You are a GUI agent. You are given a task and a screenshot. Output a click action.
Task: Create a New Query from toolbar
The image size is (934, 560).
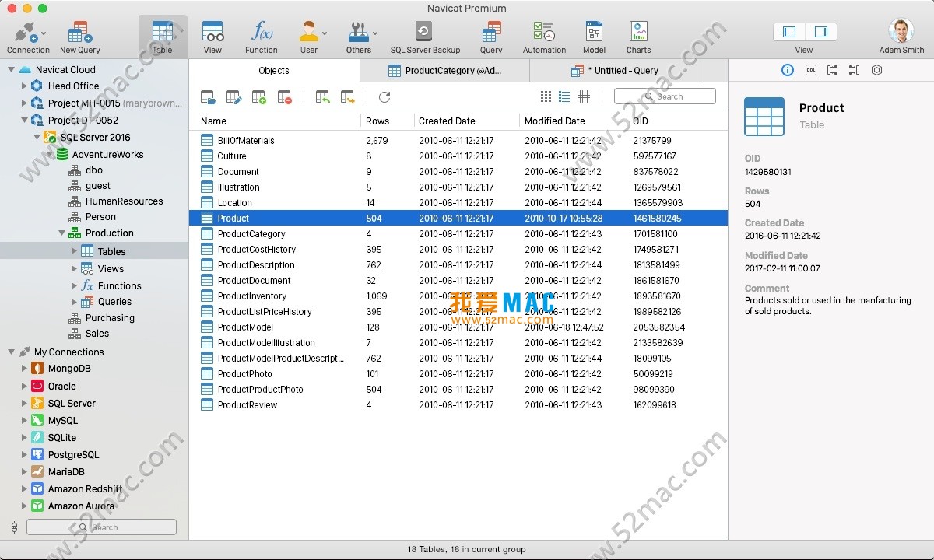[x=79, y=37]
